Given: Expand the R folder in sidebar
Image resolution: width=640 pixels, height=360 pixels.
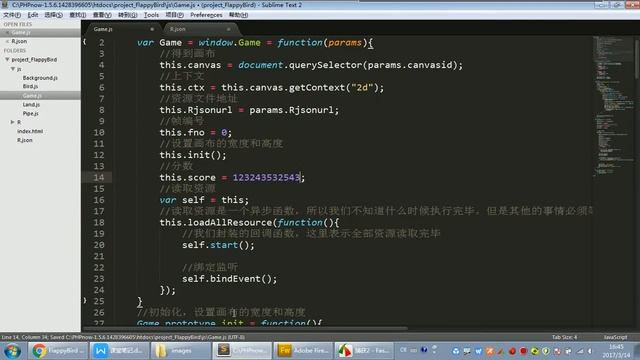Looking at the screenshot, I should [x=13, y=122].
